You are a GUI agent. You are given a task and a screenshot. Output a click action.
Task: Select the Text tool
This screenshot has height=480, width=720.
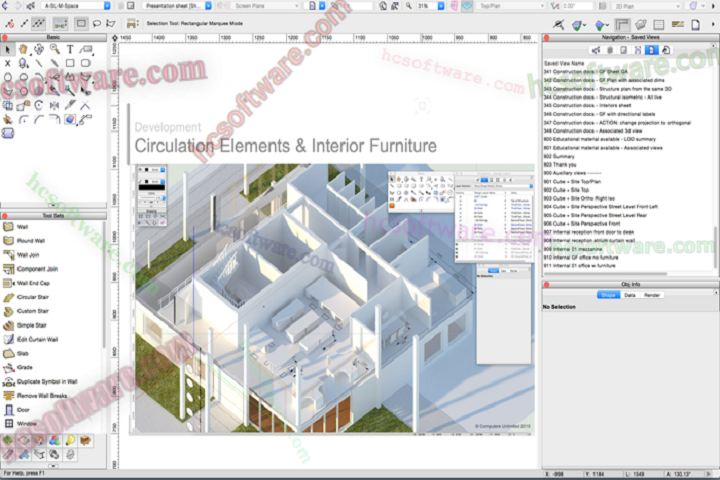tap(70, 49)
